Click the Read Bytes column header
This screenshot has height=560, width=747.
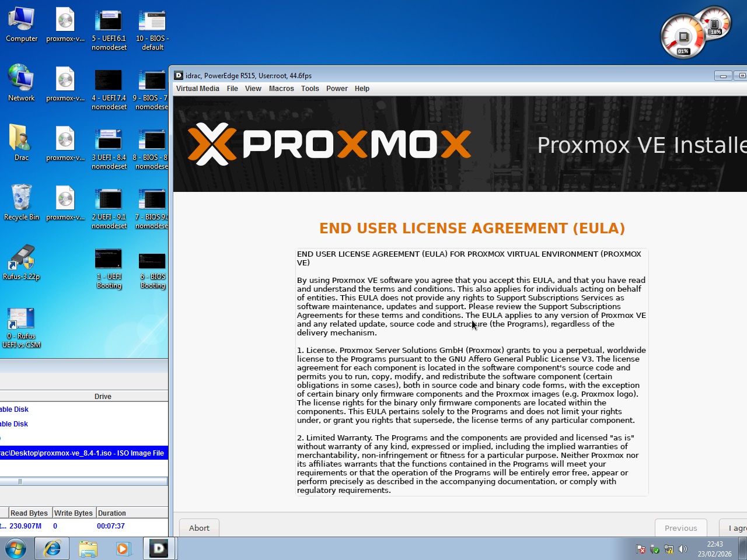click(29, 513)
